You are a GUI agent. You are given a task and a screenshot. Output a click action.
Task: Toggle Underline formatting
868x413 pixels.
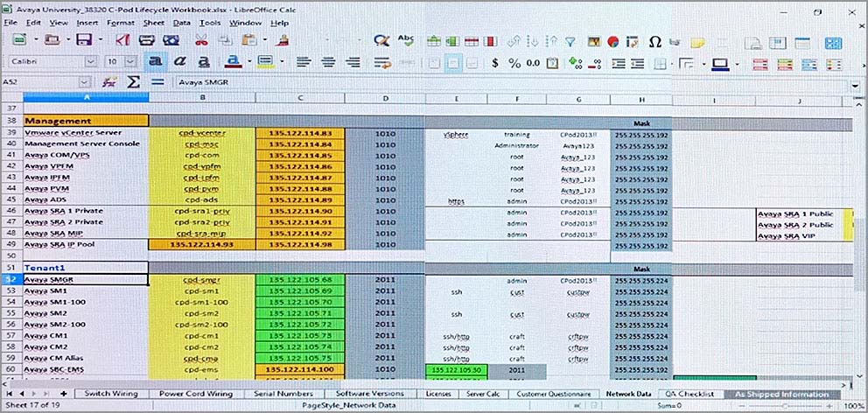tap(204, 62)
